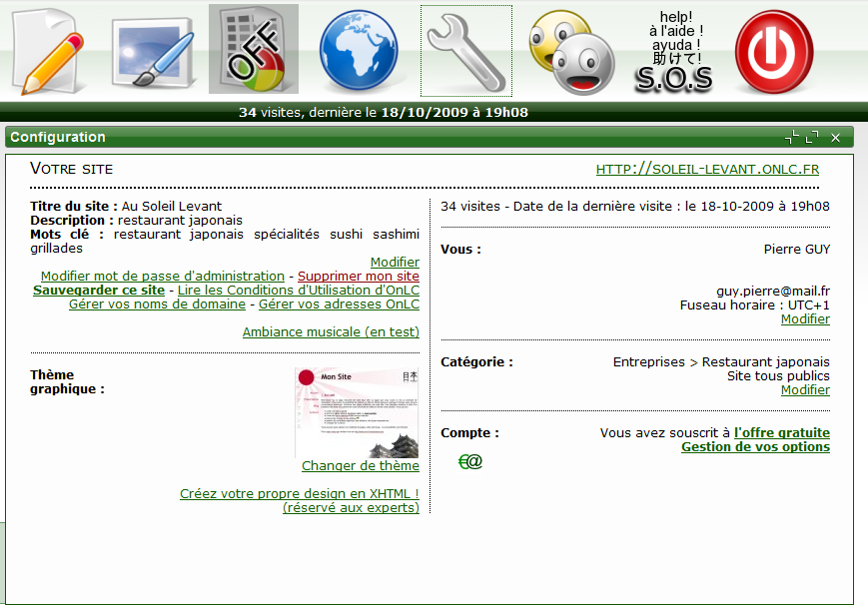Click the name Pierre GUY

[797, 249]
